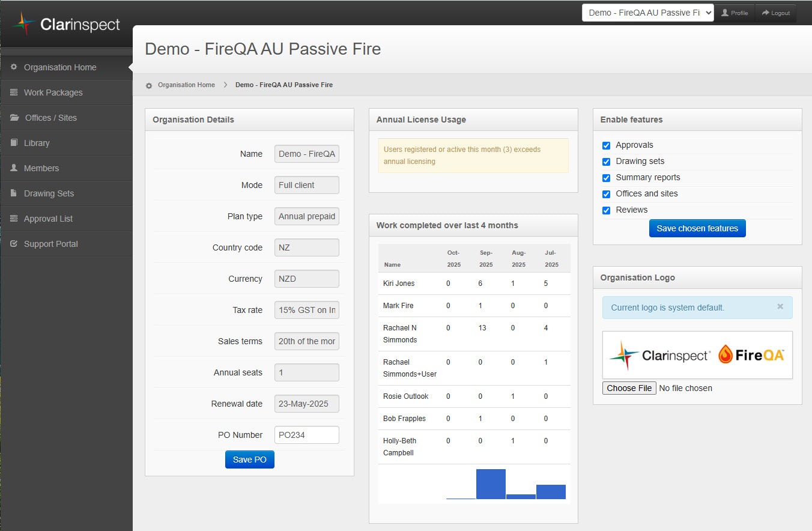Open the organisation selector dropdown
This screenshot has width=812, height=531.
647,13
